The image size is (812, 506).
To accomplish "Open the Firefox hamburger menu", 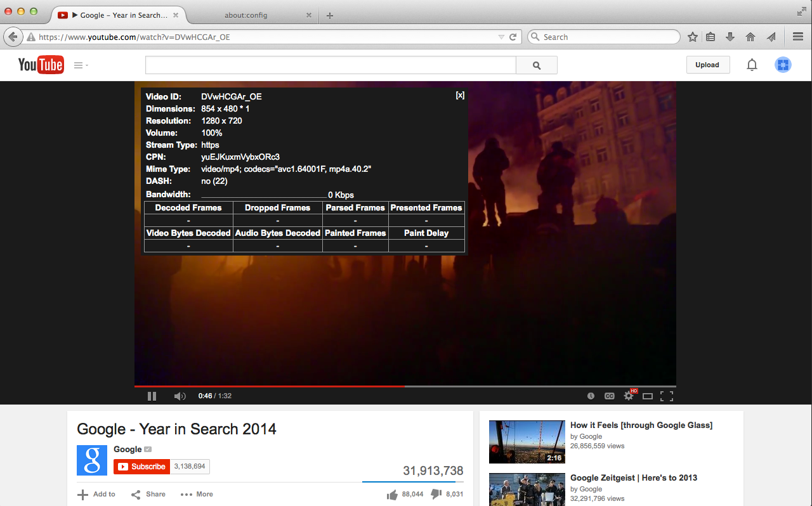I will [798, 37].
